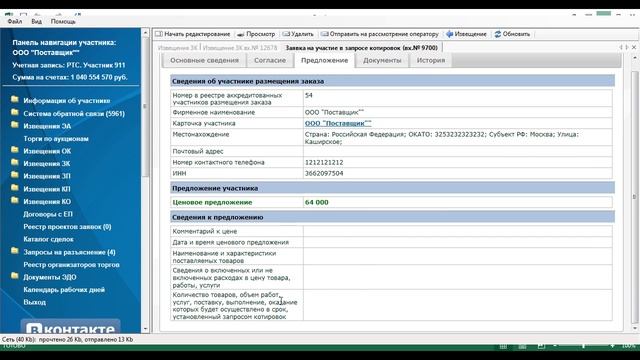The width and height of the screenshot is (640, 360).
Task: Click the blue arrow icon beside Извещение
Action: click(x=449, y=34)
